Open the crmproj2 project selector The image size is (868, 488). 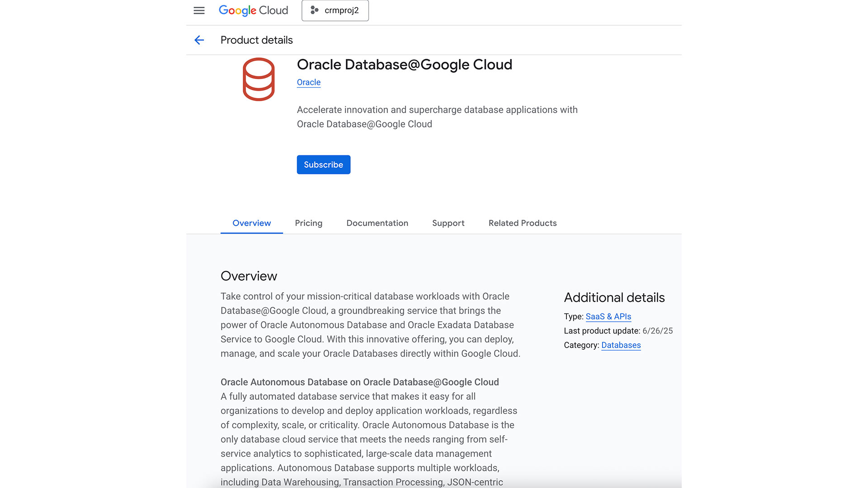pyautogui.click(x=335, y=10)
